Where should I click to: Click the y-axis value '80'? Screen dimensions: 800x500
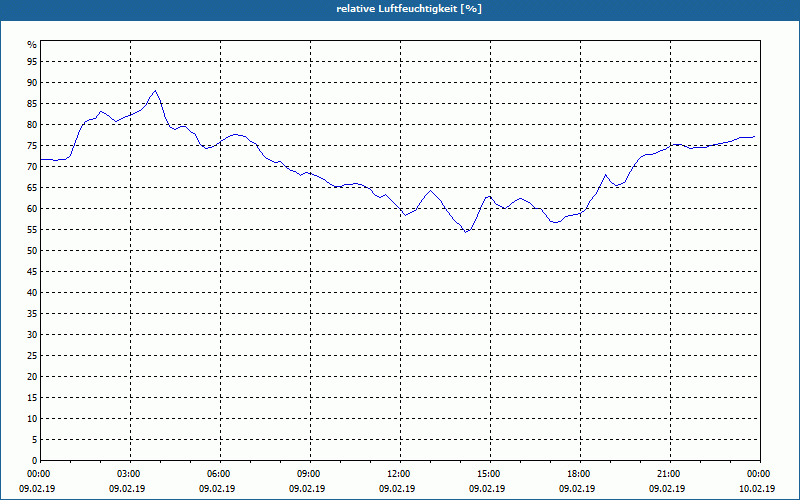coord(32,124)
